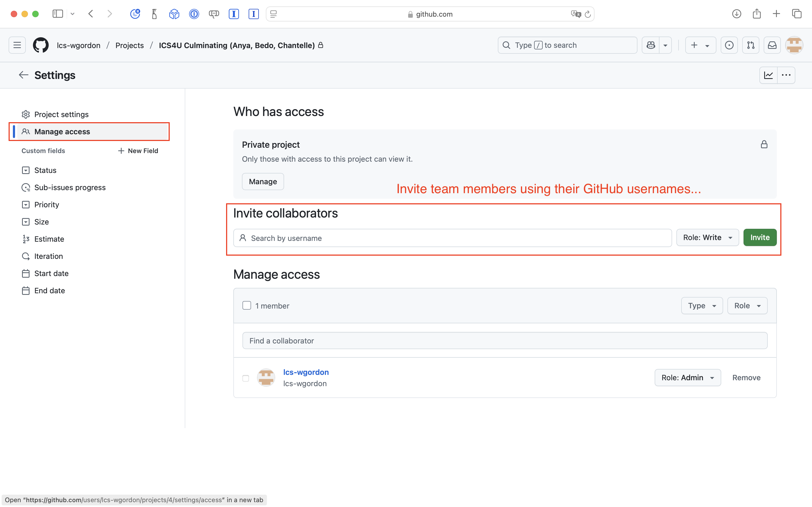This screenshot has height=507, width=812.
Task: Click the Manage visibility button
Action: (x=263, y=182)
